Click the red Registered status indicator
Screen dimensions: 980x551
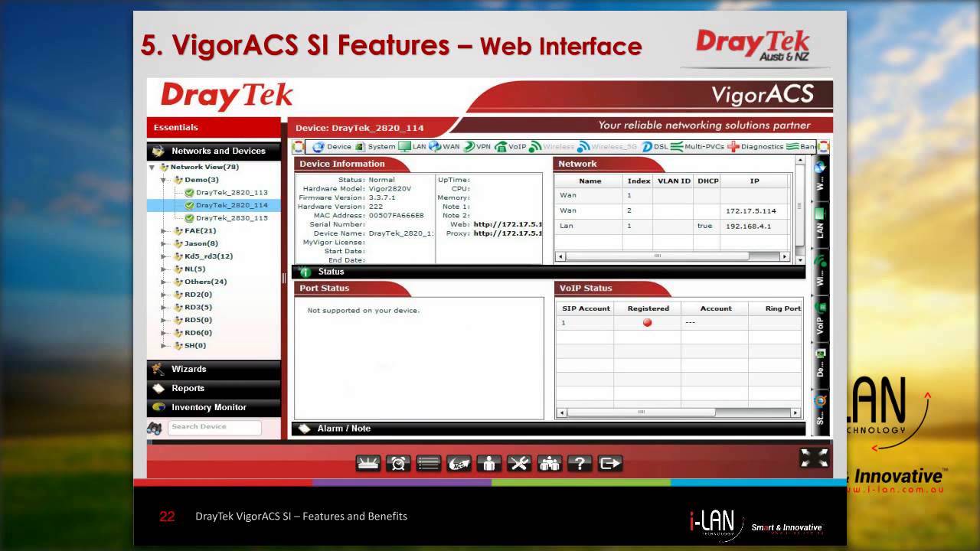click(648, 323)
